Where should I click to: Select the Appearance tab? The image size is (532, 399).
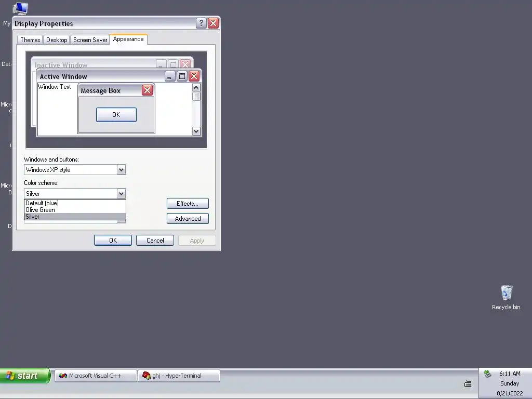[128, 39]
